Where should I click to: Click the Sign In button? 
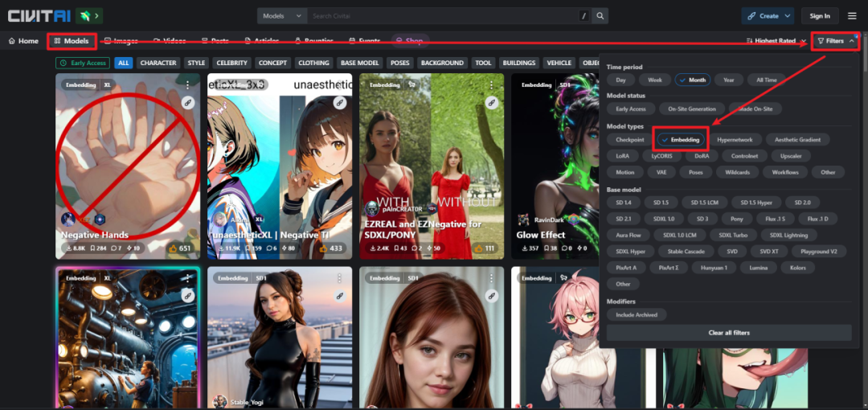point(820,16)
